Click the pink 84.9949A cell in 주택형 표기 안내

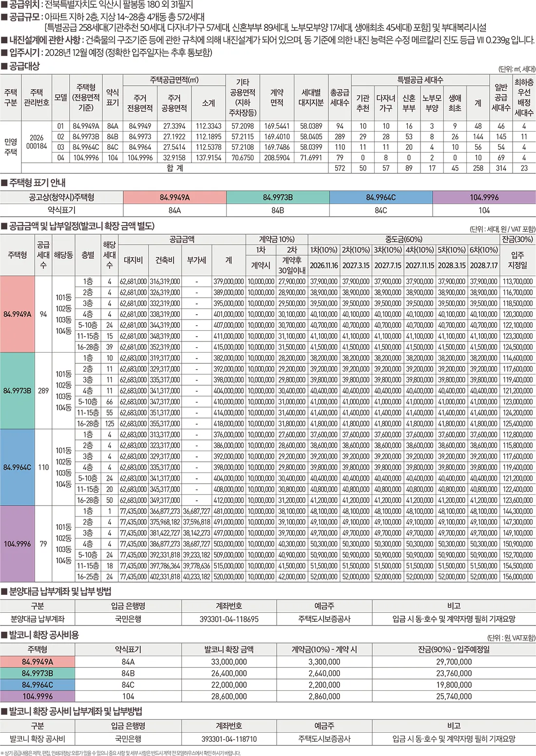click(x=174, y=197)
